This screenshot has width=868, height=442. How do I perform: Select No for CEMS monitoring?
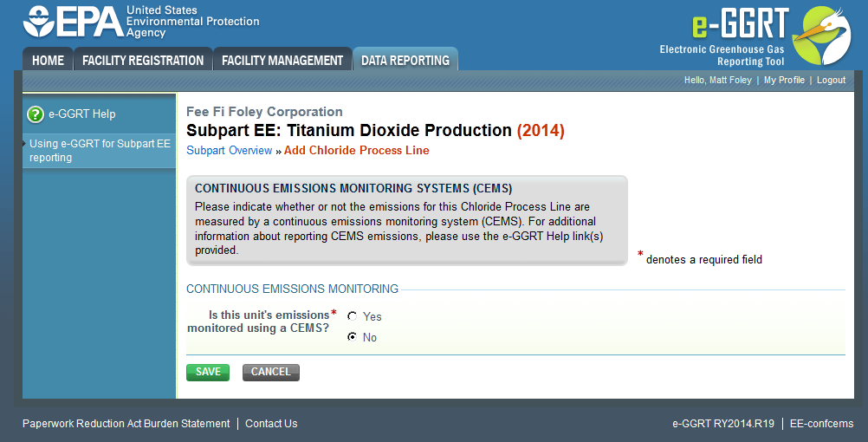[x=352, y=337]
